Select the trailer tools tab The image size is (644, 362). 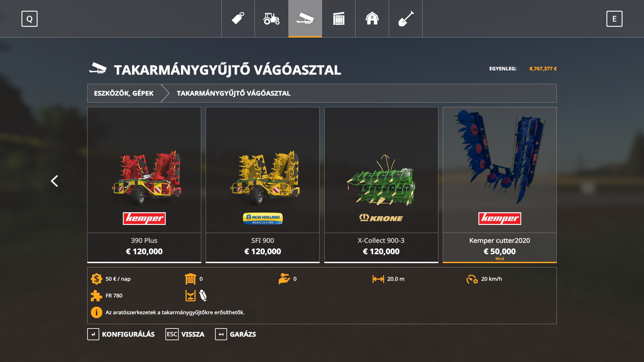pos(305,18)
